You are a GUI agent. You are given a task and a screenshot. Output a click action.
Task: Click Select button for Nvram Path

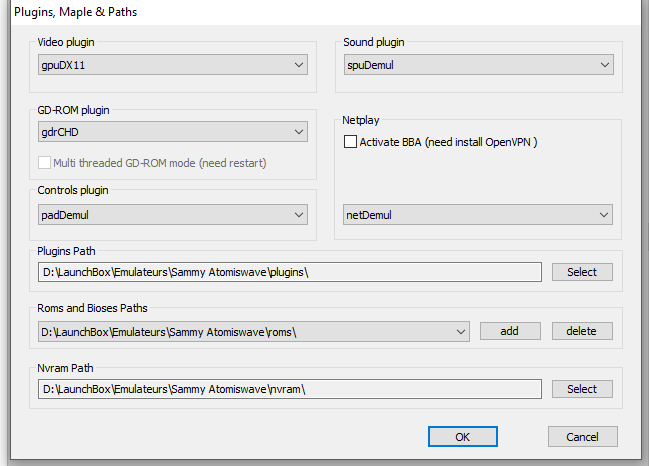coord(582,389)
